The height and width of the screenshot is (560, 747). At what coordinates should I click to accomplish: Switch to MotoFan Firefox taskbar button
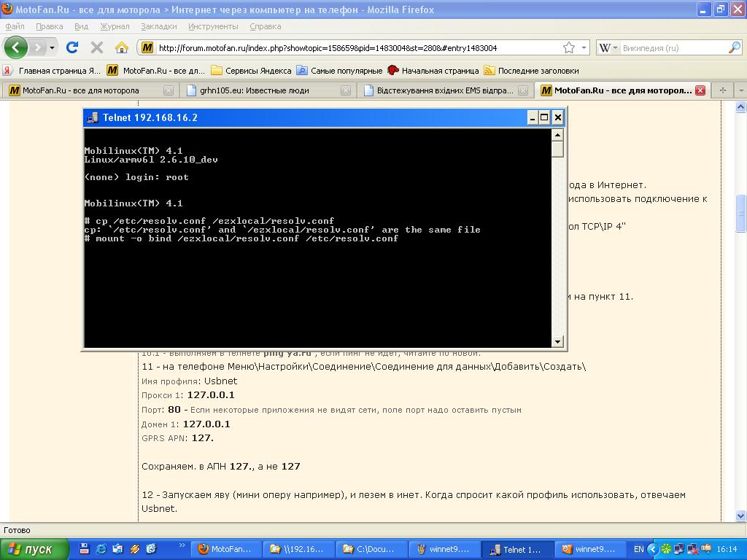click(228, 550)
